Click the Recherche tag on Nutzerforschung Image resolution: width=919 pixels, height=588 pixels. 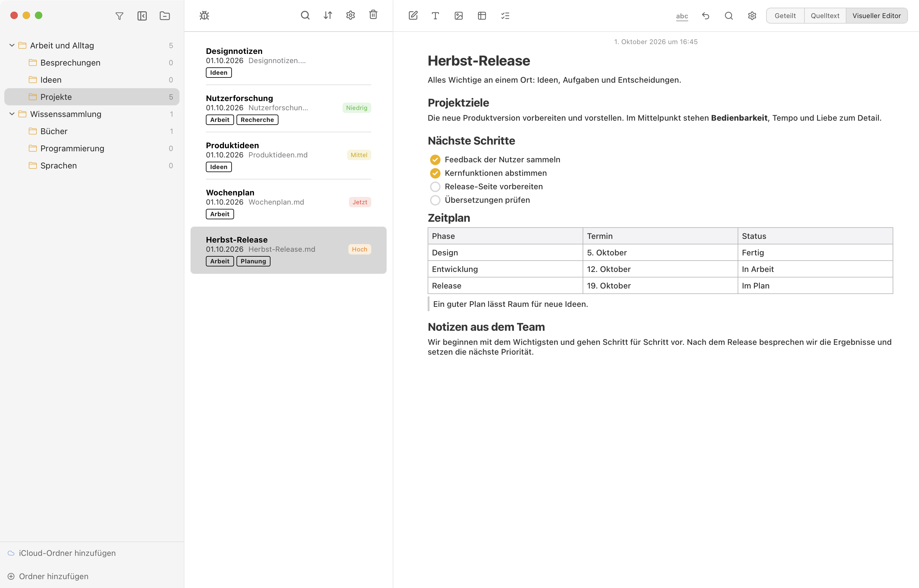point(257,119)
